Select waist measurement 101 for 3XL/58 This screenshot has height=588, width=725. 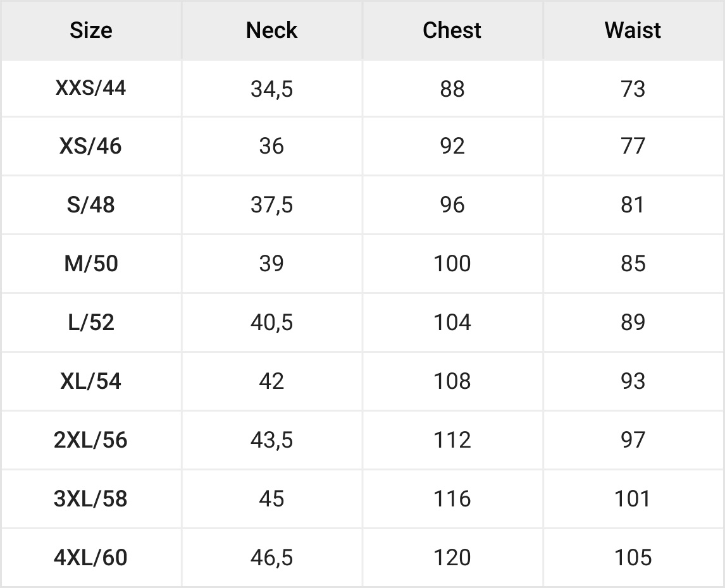click(633, 499)
